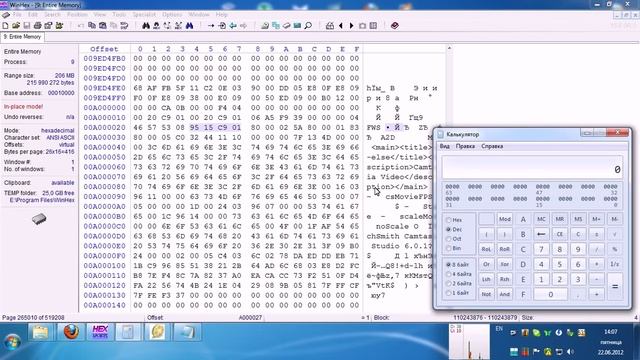Click the RoL button in Calculator

click(x=486, y=249)
